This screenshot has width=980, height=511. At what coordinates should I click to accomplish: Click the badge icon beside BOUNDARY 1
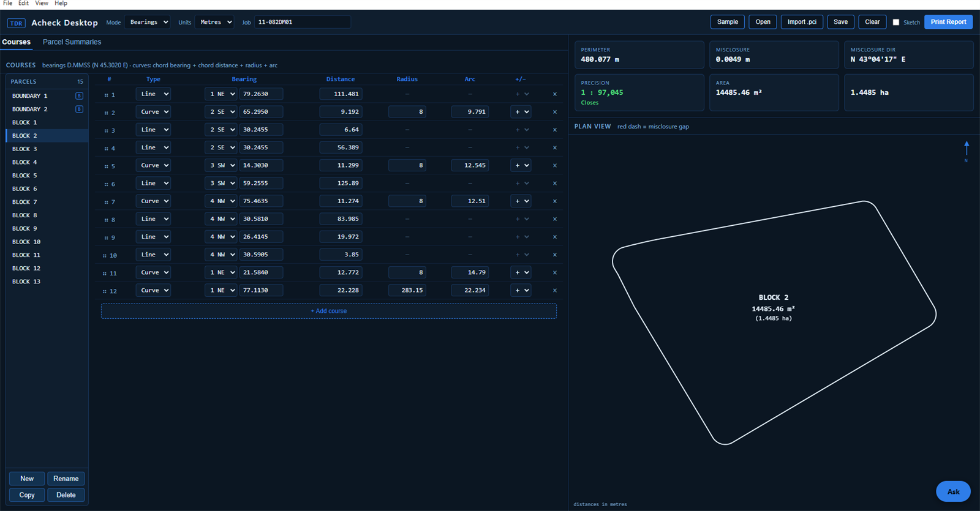coord(79,96)
